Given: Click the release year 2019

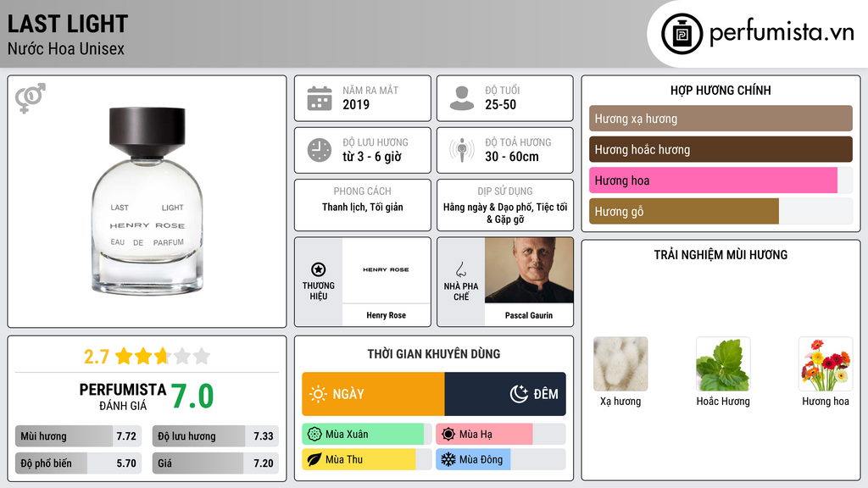Looking at the screenshot, I should (356, 104).
